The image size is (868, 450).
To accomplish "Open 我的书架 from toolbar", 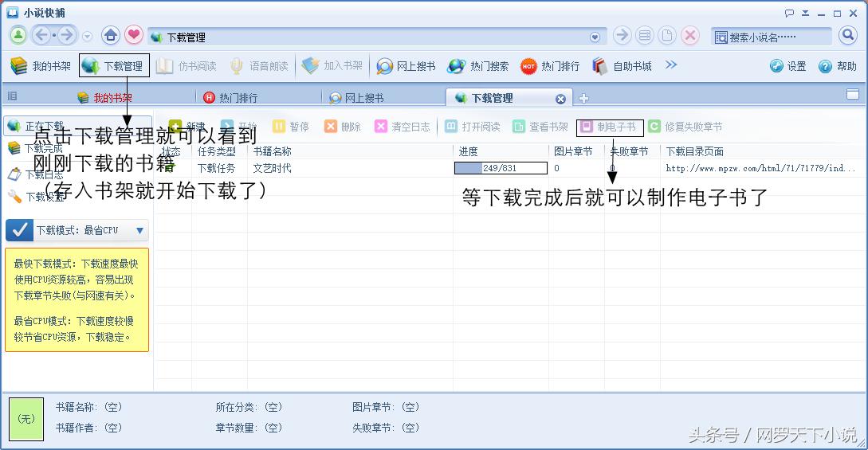I will pyautogui.click(x=41, y=66).
